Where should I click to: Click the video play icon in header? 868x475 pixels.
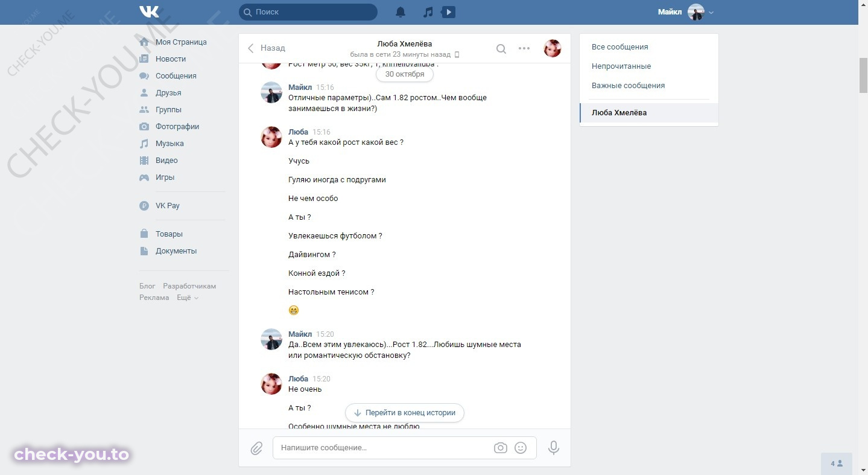coord(448,12)
